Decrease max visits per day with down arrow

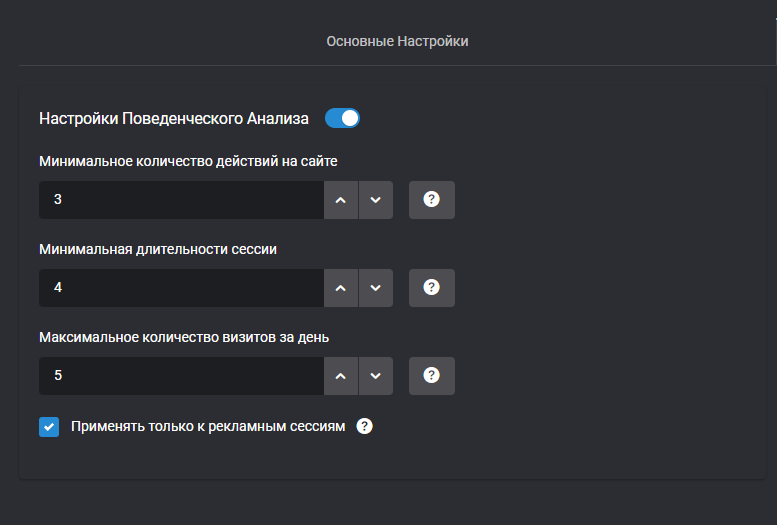(376, 376)
